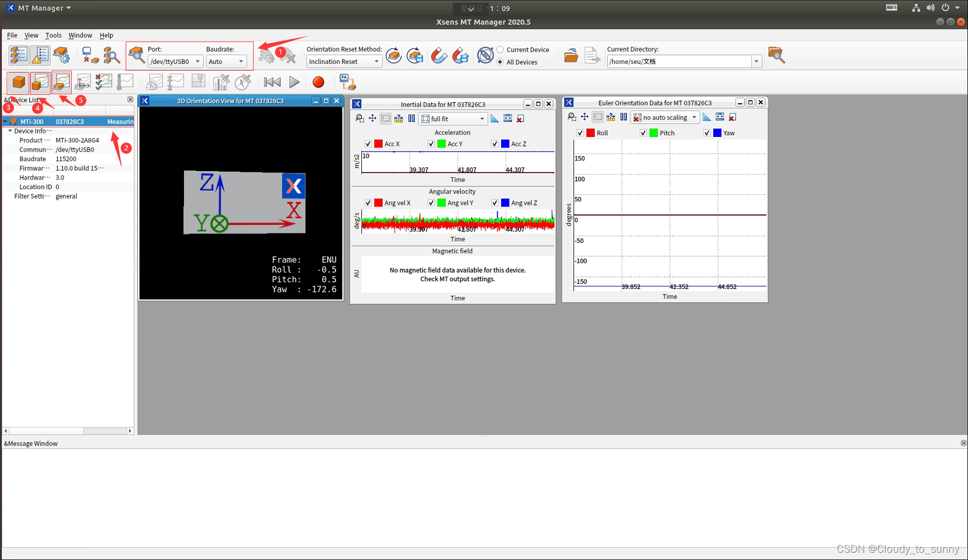Screen dimensions: 968x560
Task: Click the orientation reset icon
Action: click(393, 56)
